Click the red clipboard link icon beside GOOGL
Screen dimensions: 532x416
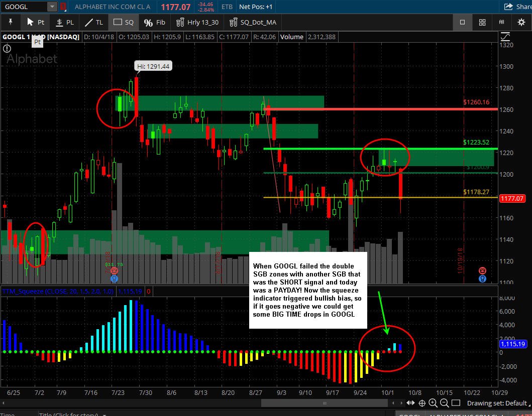coord(63,7)
